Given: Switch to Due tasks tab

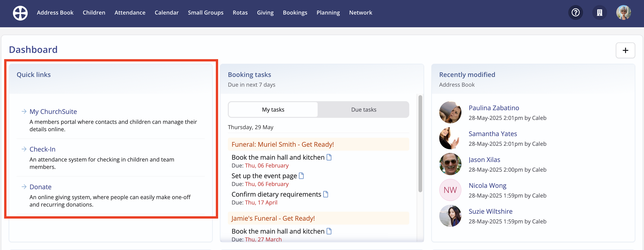Looking at the screenshot, I should (x=364, y=110).
